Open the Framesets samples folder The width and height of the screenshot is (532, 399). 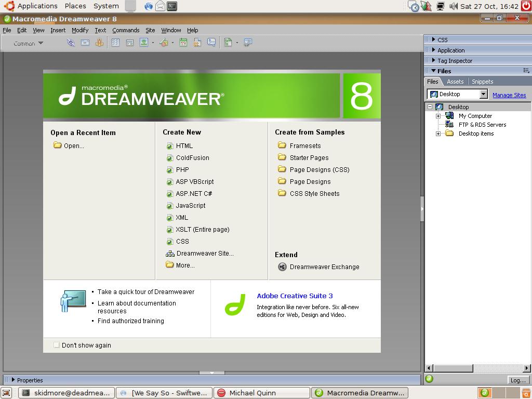pyautogui.click(x=299, y=145)
